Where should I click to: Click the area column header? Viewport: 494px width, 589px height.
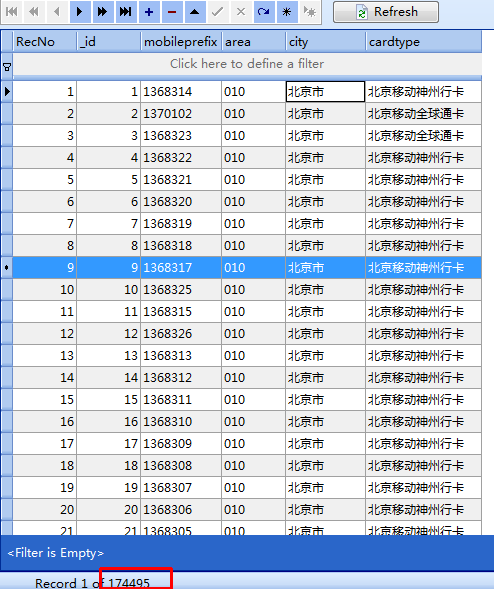[x=254, y=42]
